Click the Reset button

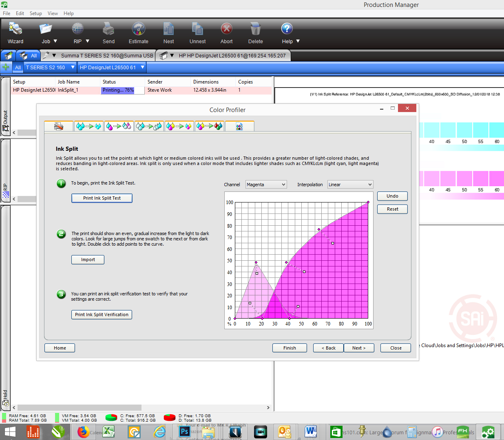click(x=392, y=209)
